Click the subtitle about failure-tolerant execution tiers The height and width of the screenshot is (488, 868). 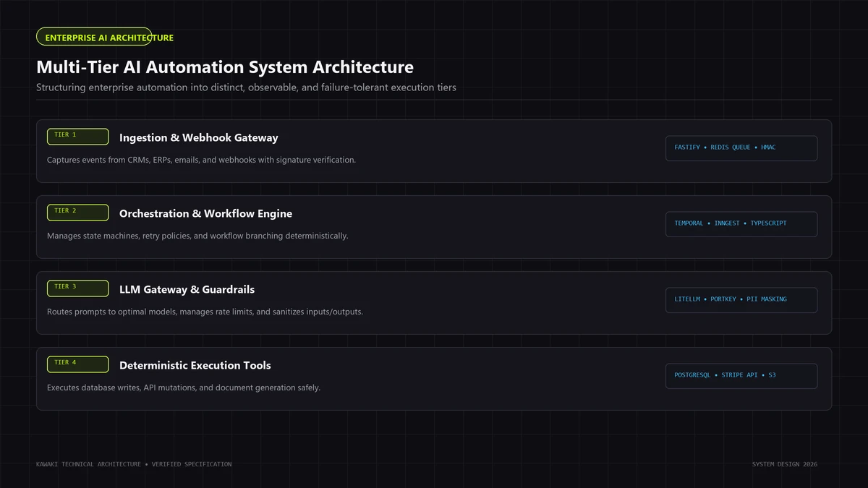click(246, 87)
